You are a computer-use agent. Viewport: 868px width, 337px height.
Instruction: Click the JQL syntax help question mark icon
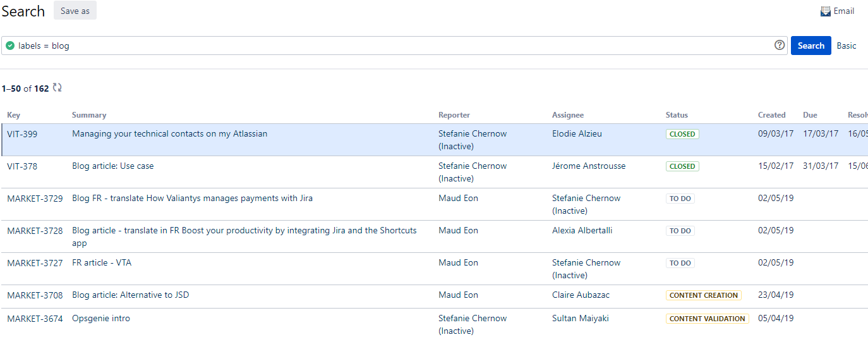point(780,46)
